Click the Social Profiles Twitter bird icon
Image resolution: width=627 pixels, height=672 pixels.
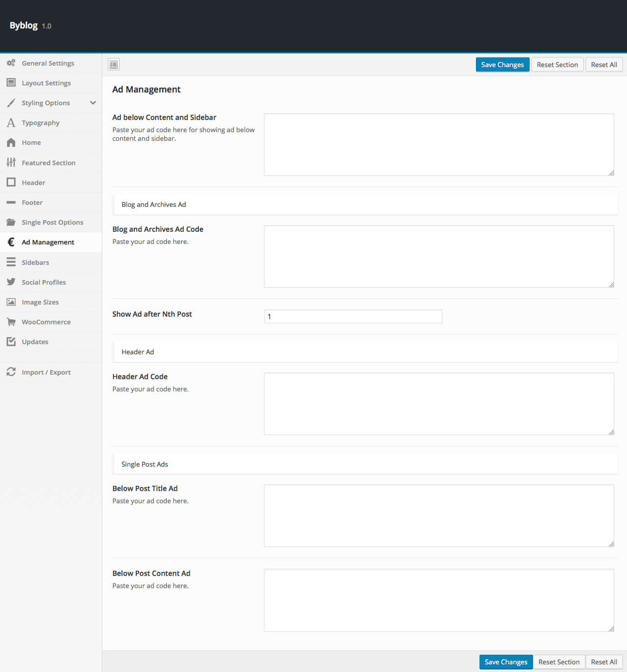click(x=11, y=282)
